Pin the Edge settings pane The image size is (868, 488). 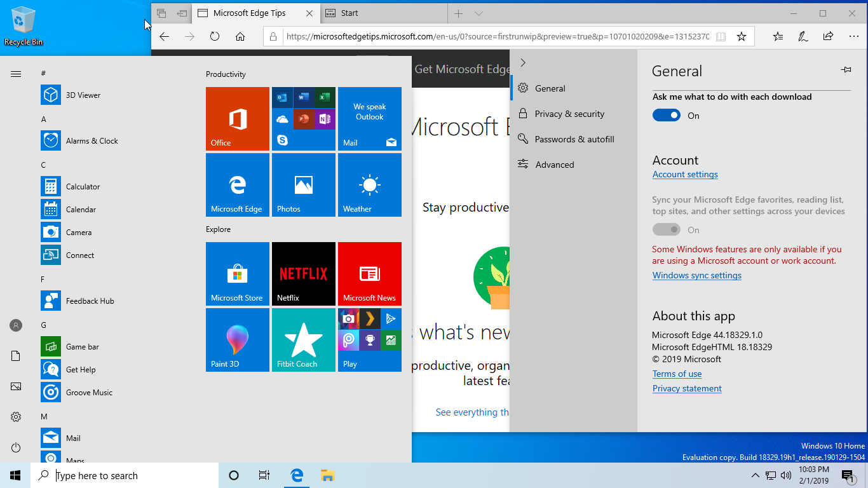846,70
